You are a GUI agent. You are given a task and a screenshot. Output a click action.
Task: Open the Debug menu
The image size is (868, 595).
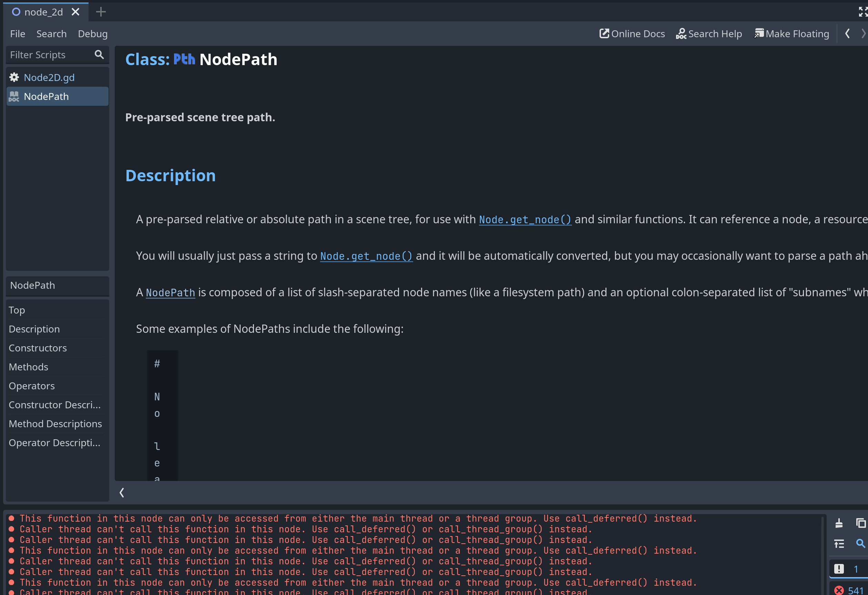pos(93,34)
